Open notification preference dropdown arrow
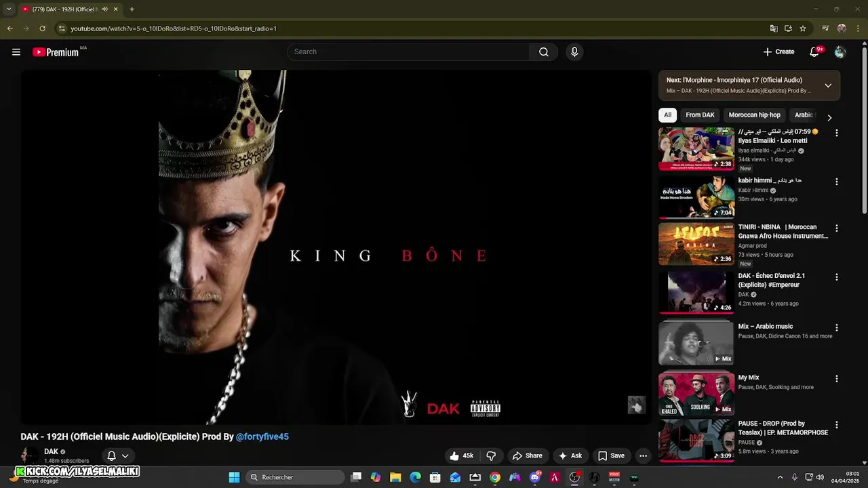This screenshot has height=488, width=868. [125, 456]
